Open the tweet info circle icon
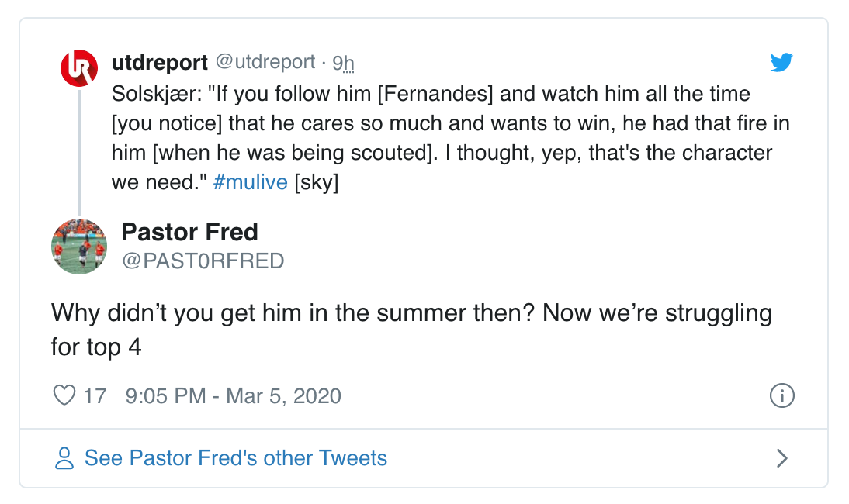 tap(781, 395)
